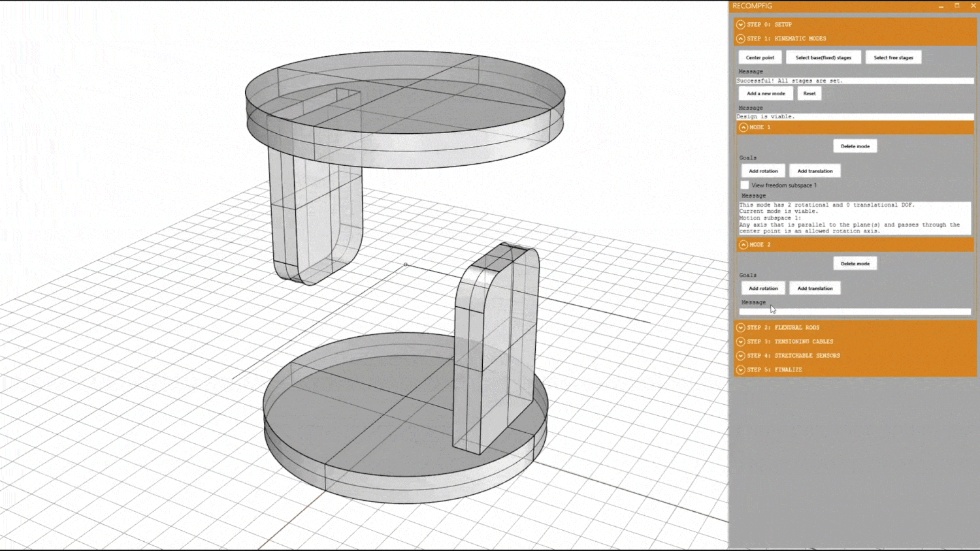Minimize the RECOMPFIG window
Viewport: 980px width, 551px height.
pos(941,5)
